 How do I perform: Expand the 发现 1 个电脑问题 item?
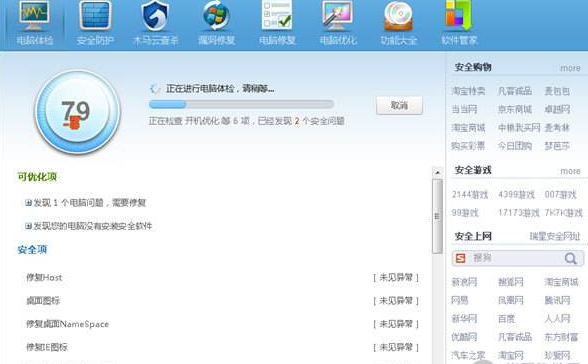click(x=28, y=203)
